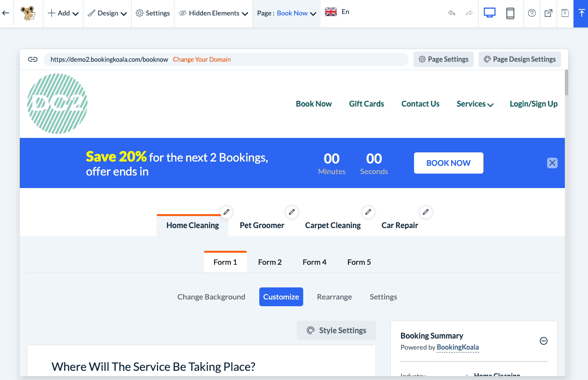Open the Add dropdown menu
This screenshot has height=380, width=588.
[63, 14]
